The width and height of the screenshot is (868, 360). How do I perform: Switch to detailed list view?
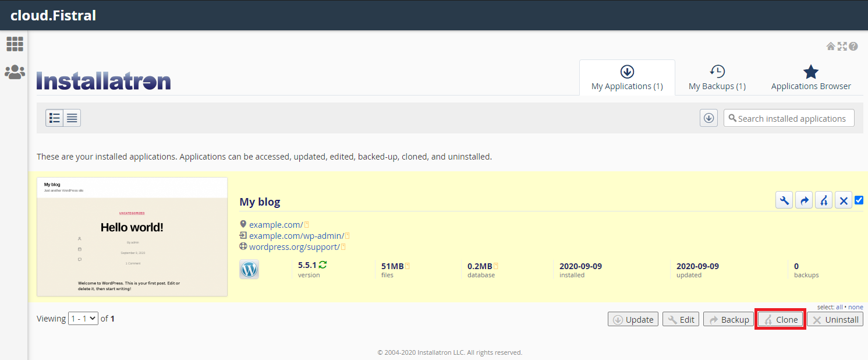pyautogui.click(x=55, y=118)
